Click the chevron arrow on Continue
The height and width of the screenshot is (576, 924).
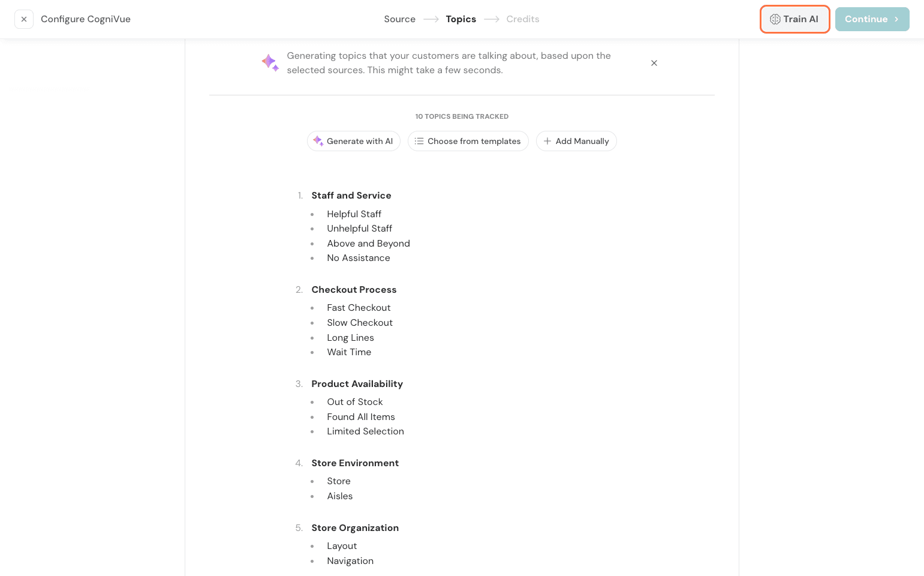tap(896, 19)
